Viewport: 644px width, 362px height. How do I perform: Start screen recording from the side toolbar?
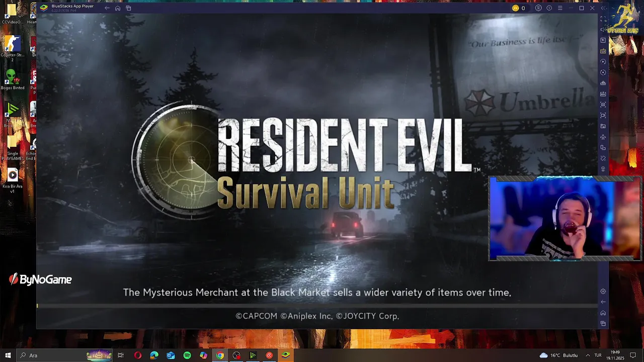pyautogui.click(x=603, y=116)
